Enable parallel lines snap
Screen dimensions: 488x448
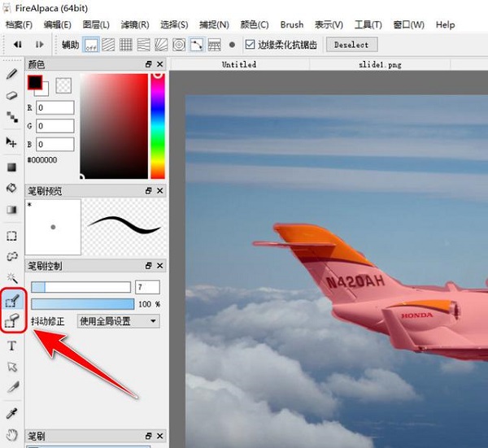pos(108,45)
